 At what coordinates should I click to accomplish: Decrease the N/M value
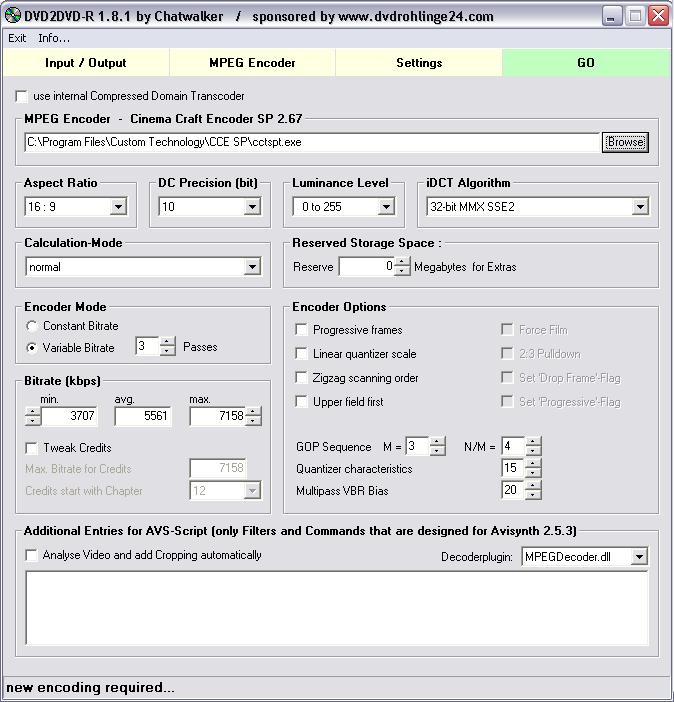533,451
